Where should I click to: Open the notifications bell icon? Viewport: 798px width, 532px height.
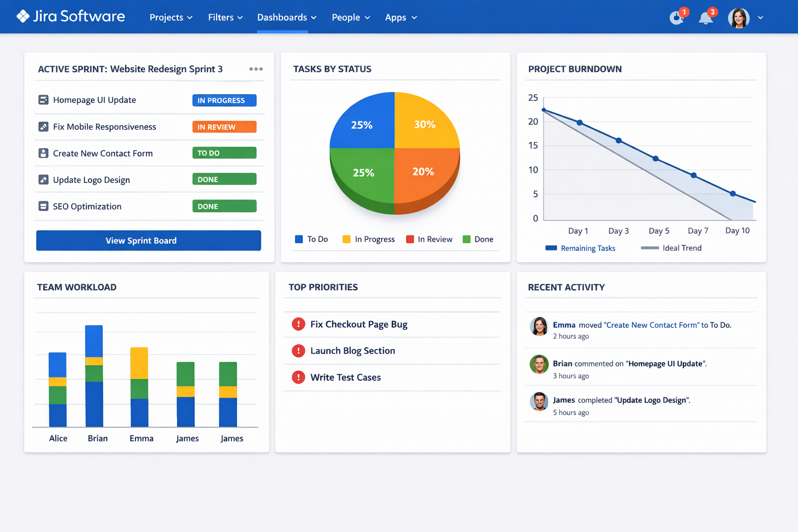tap(706, 18)
